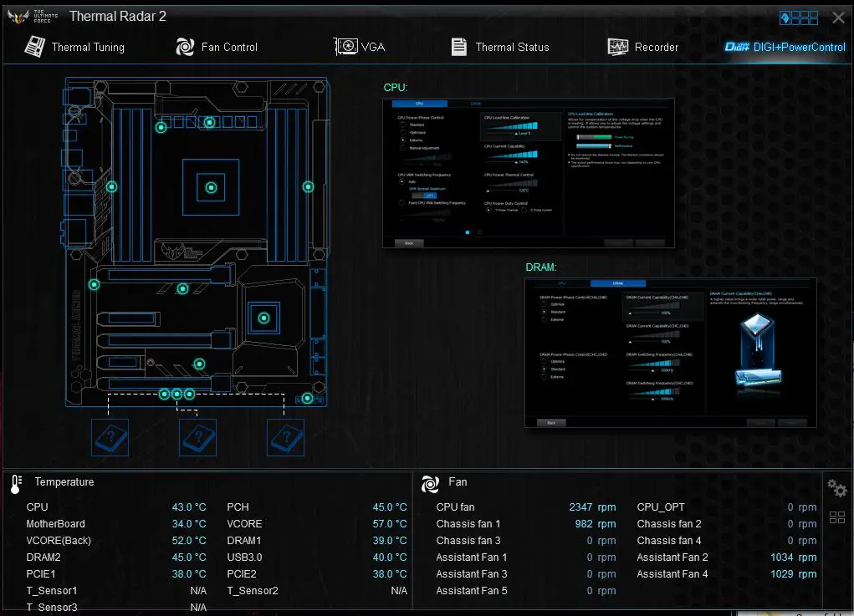Click the CPU temperature value 43.0 °C

(189, 507)
